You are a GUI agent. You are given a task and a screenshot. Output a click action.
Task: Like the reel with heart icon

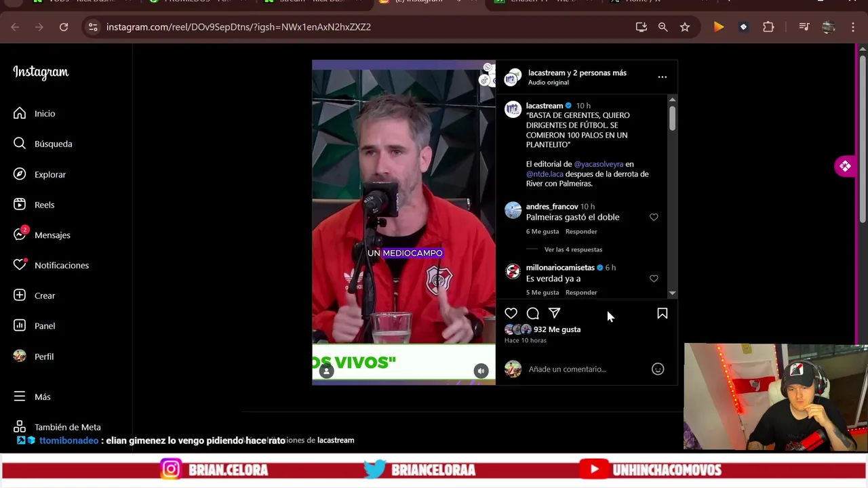[511, 313]
